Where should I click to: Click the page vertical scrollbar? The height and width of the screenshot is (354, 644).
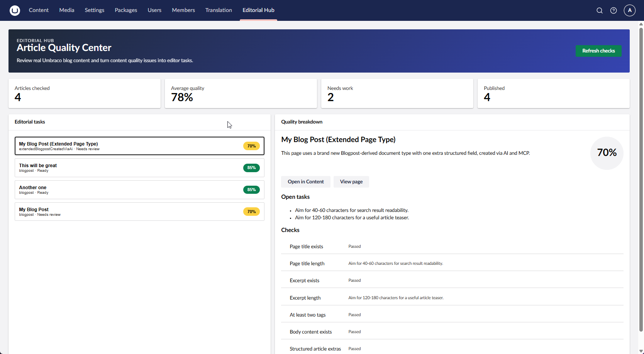coord(641,180)
